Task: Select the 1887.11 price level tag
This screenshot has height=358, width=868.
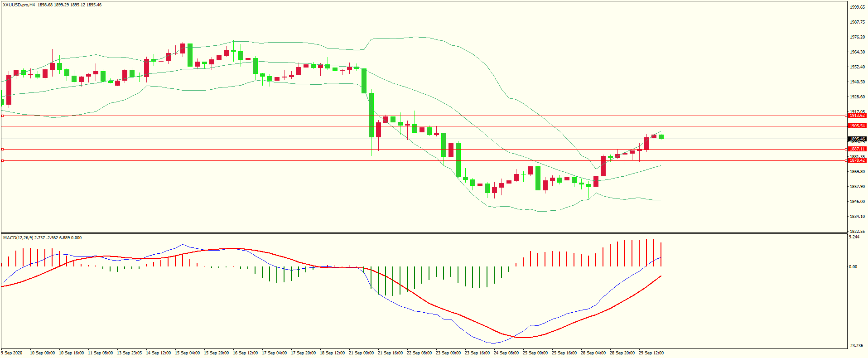Action: coord(857,149)
